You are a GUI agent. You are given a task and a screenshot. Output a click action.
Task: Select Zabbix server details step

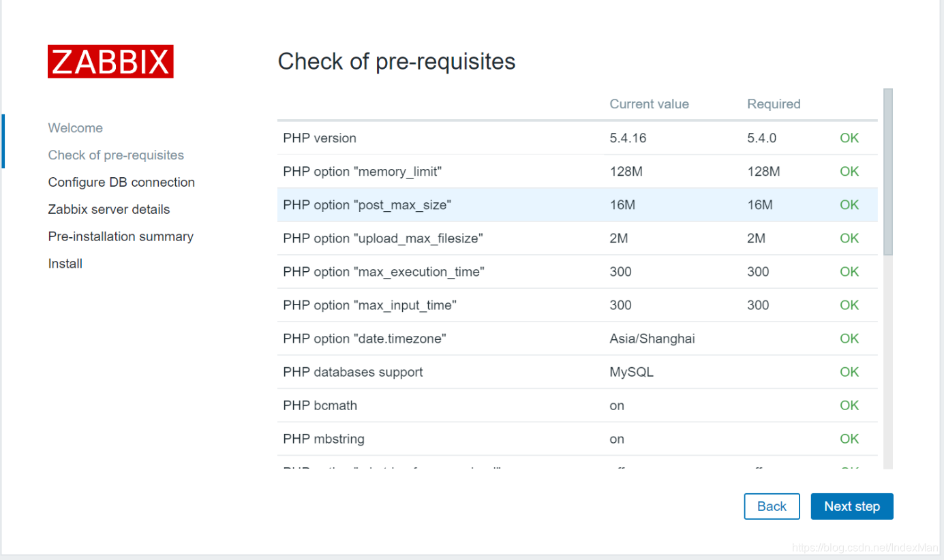[x=109, y=210]
